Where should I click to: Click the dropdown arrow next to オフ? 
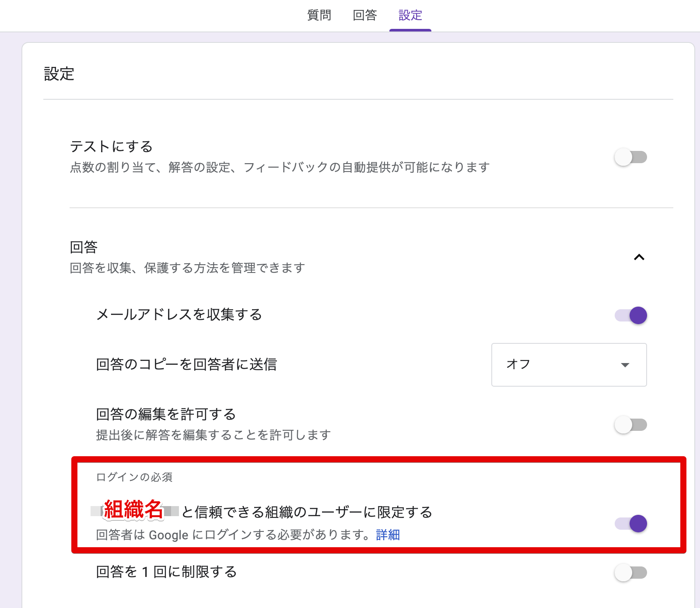click(625, 365)
